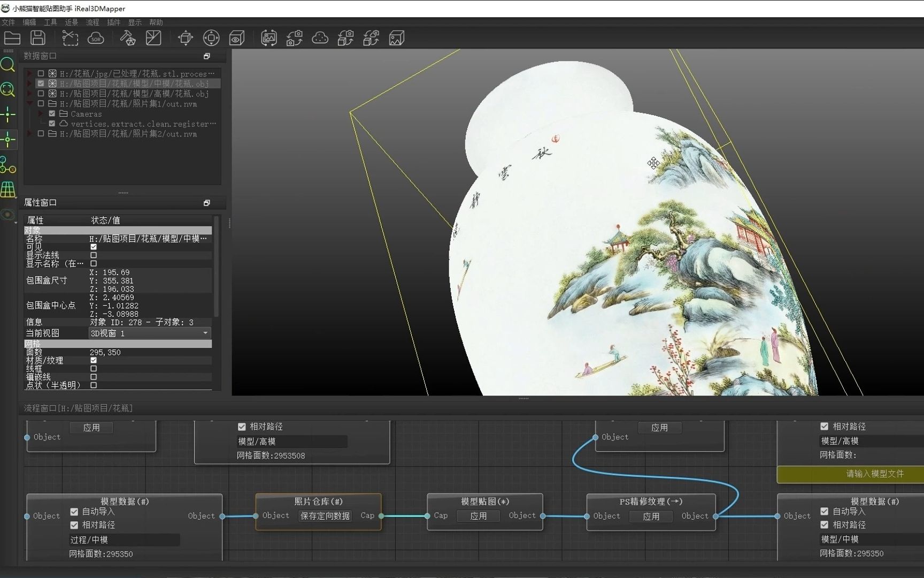Open the 流程 menu

click(93, 22)
